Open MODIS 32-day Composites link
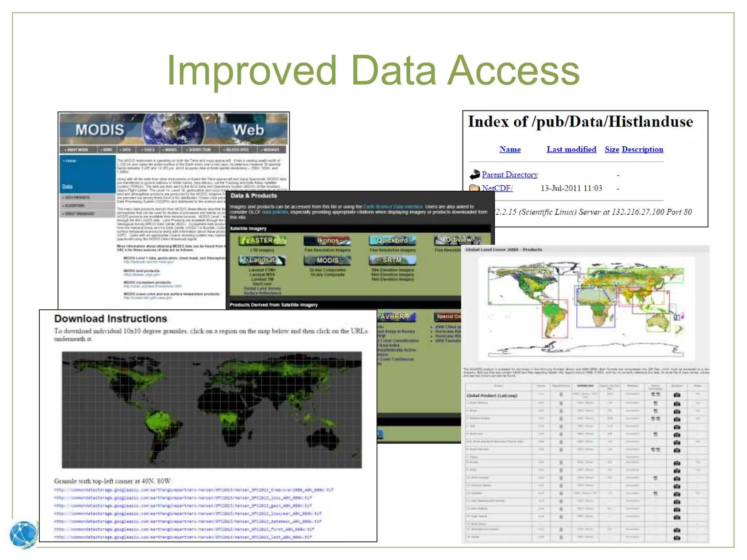This screenshot has width=747, height=560. pos(327,270)
